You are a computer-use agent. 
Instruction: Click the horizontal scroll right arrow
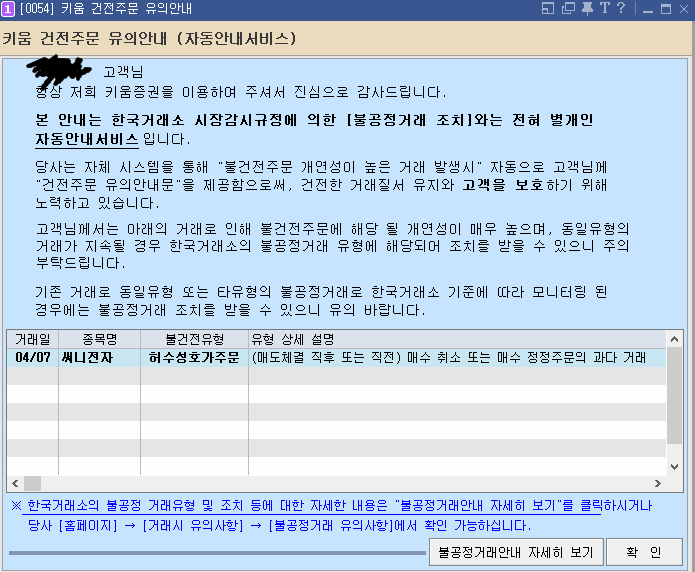pyautogui.click(x=659, y=484)
